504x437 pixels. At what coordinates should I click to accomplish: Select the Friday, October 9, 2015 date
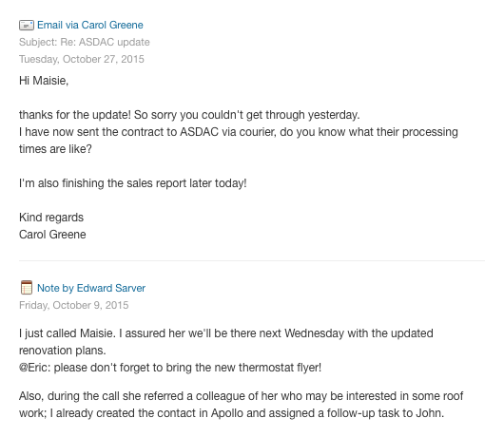tap(73, 305)
